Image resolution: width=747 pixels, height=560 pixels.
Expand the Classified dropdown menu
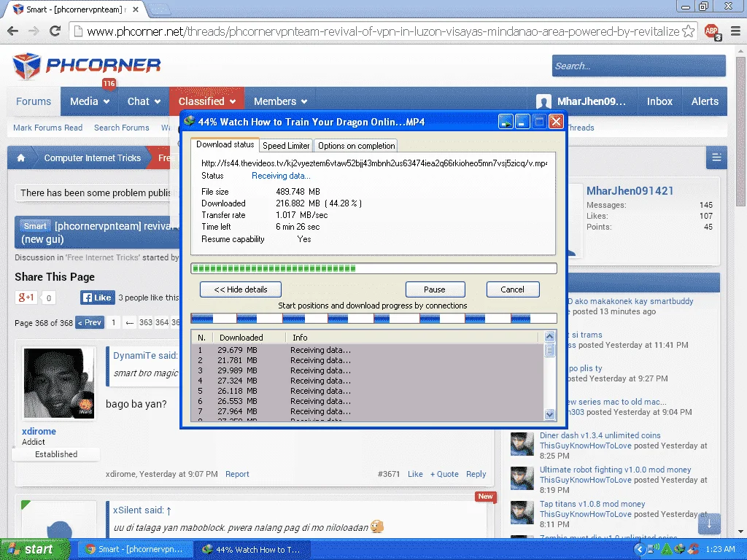pyautogui.click(x=206, y=101)
